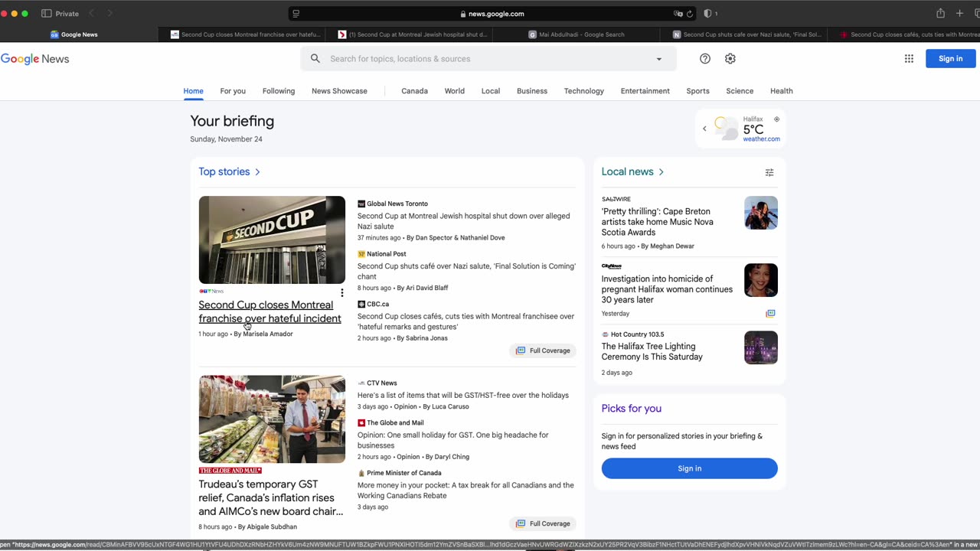The image size is (980, 551).
Task: Expand Top stories with its chevron
Action: [257, 172]
